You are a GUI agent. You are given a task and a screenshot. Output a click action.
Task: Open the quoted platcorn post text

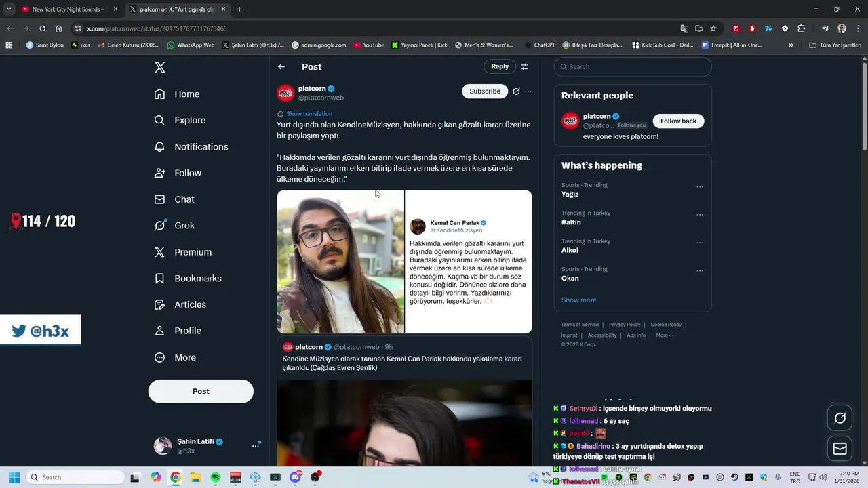tap(402, 363)
